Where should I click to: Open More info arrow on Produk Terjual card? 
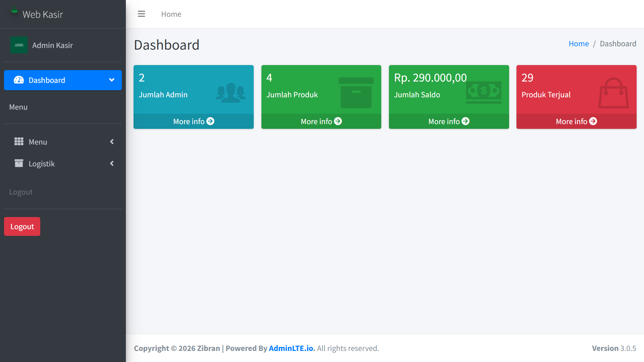[593, 121]
